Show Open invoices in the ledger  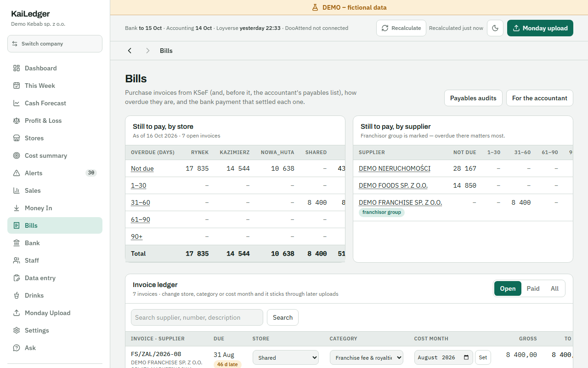click(x=508, y=288)
